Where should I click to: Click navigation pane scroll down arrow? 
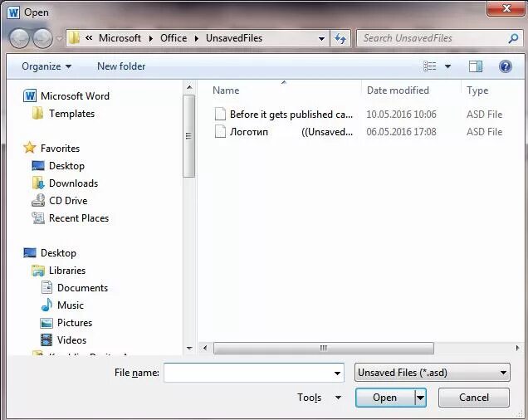(x=189, y=349)
